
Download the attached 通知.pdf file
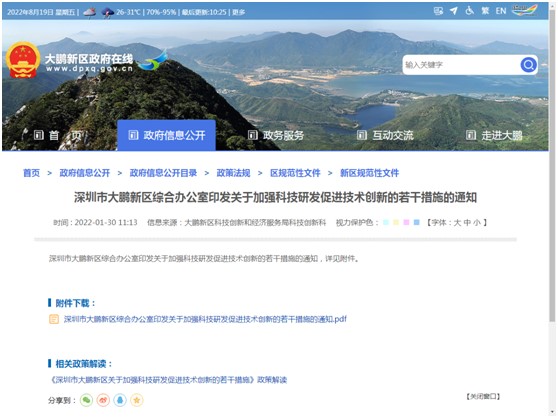pyautogui.click(x=205, y=319)
